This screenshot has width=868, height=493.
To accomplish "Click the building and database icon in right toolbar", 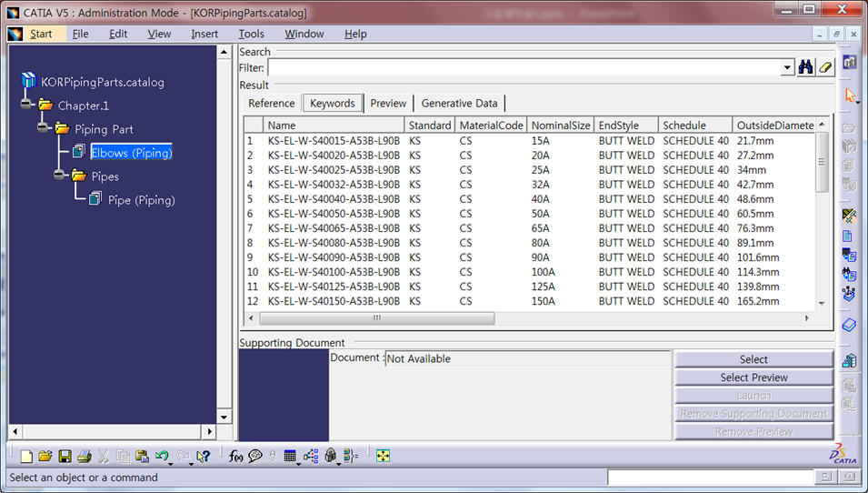I will tap(850, 361).
